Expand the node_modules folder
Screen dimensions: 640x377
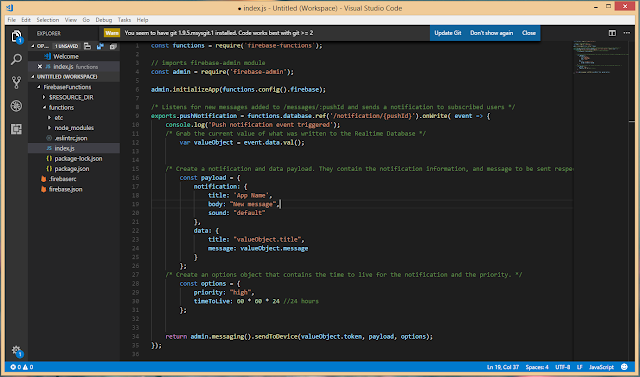click(49, 128)
